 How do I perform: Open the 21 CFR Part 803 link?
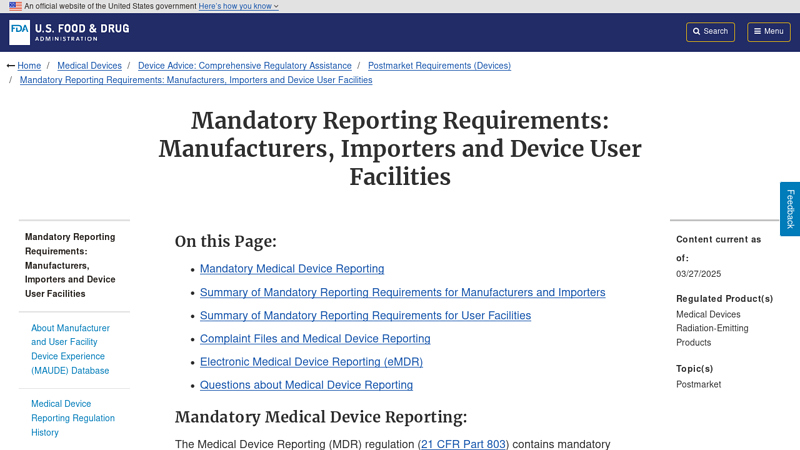point(463,444)
